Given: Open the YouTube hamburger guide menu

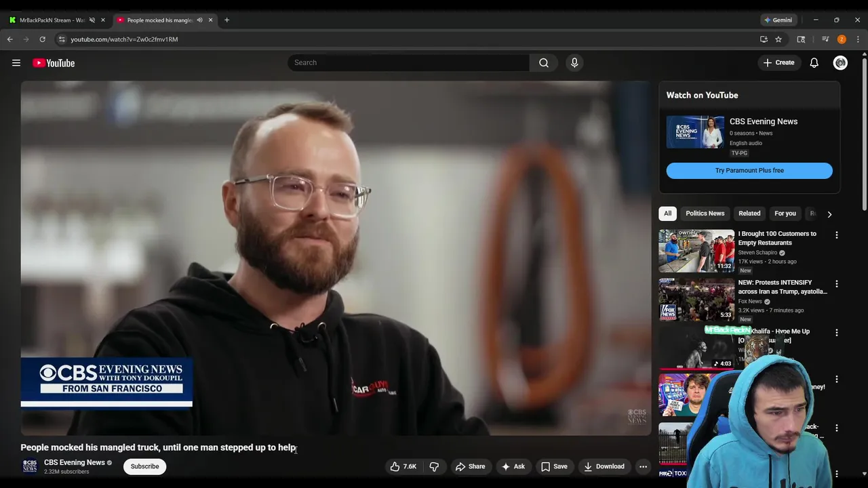Looking at the screenshot, I should coord(16,63).
